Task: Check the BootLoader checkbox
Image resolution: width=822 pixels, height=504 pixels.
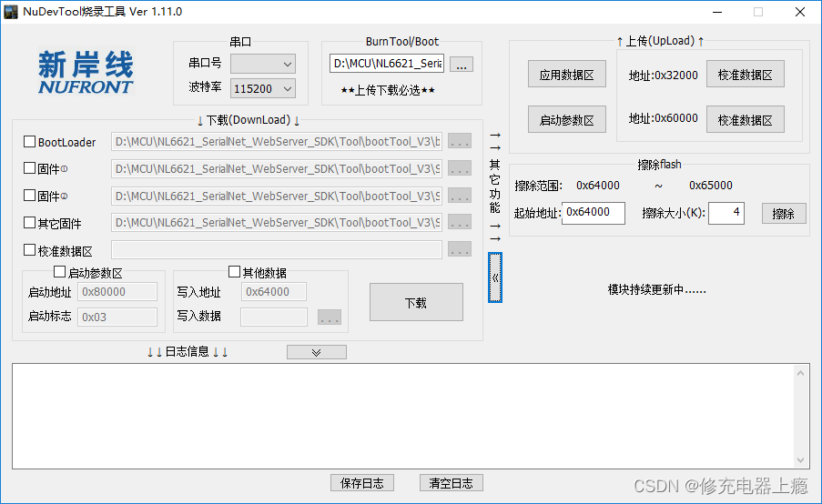Action: (x=29, y=141)
